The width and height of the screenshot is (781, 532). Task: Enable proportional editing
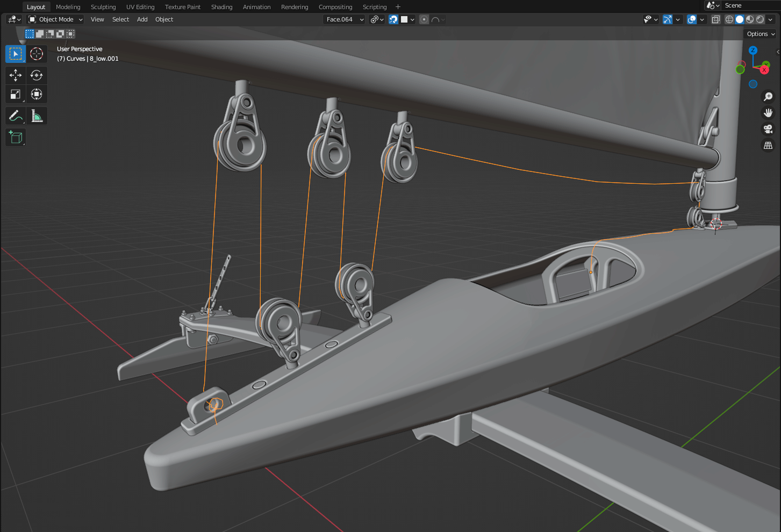pyautogui.click(x=424, y=19)
